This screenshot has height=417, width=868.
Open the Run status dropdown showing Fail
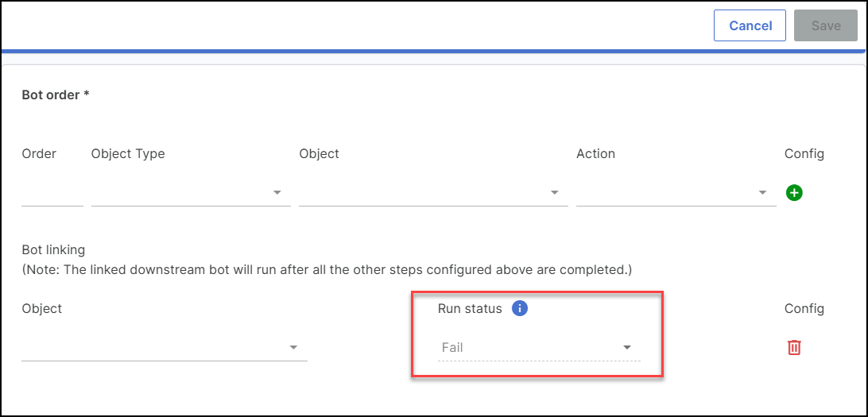(x=539, y=348)
